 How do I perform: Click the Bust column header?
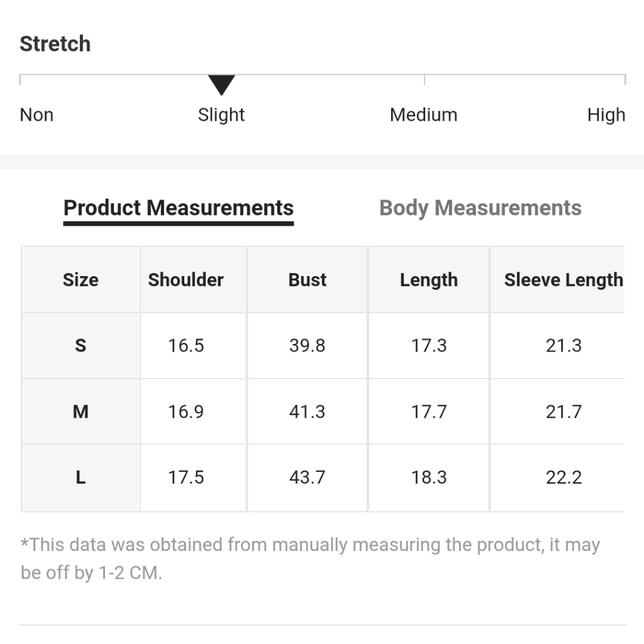[x=307, y=279]
